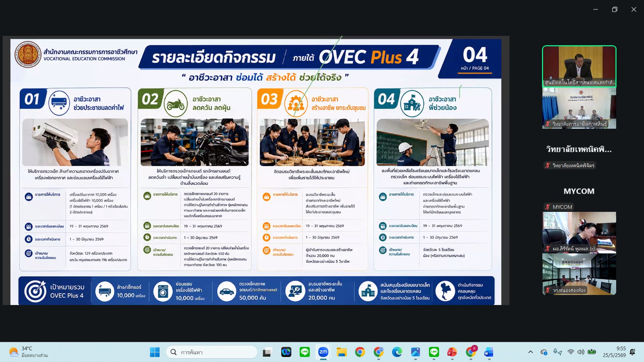The width and height of the screenshot is (644, 362).
Task: Switch to PowerPoint on the taskbar
Action: 452,352
